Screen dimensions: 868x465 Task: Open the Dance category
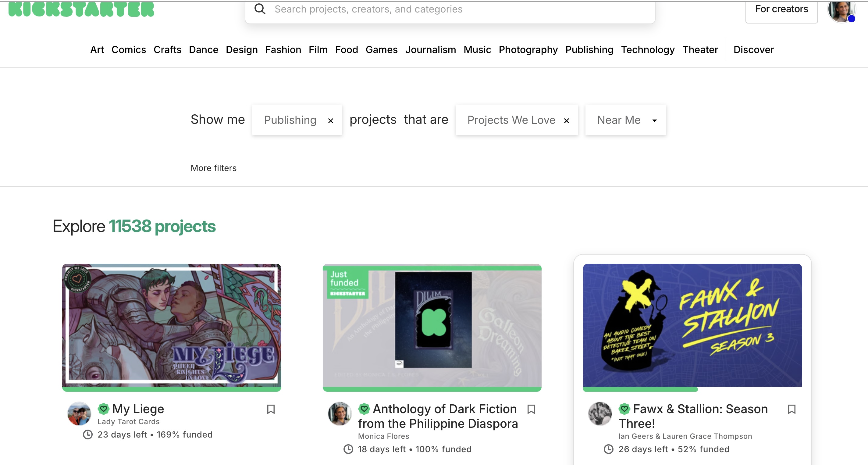[x=204, y=50]
